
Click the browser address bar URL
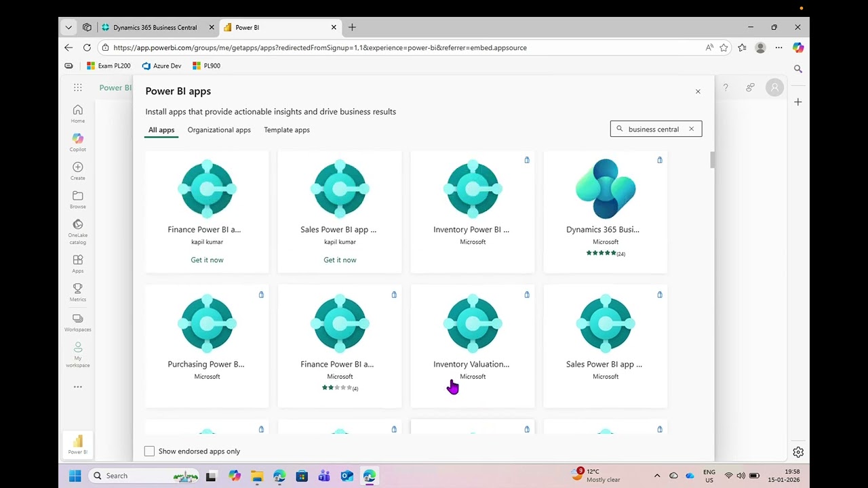[320, 47]
